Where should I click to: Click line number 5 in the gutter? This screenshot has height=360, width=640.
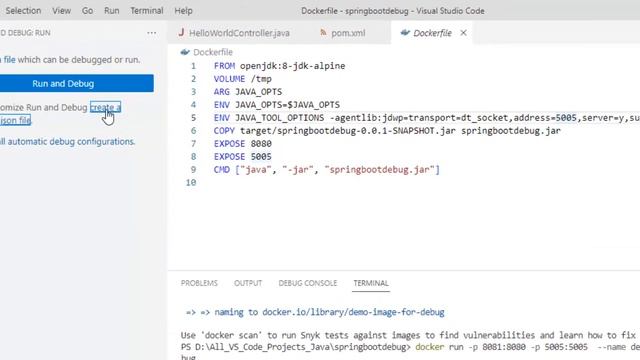coord(193,118)
